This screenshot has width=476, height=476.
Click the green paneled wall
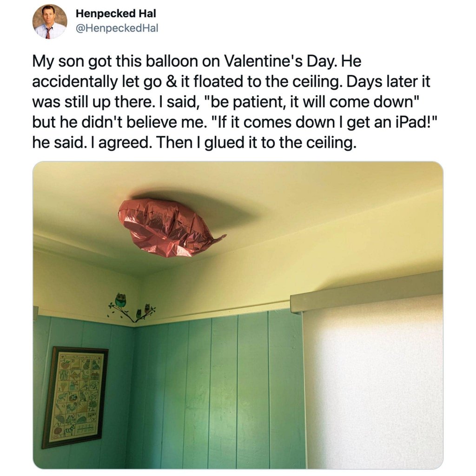pyautogui.click(x=212, y=391)
